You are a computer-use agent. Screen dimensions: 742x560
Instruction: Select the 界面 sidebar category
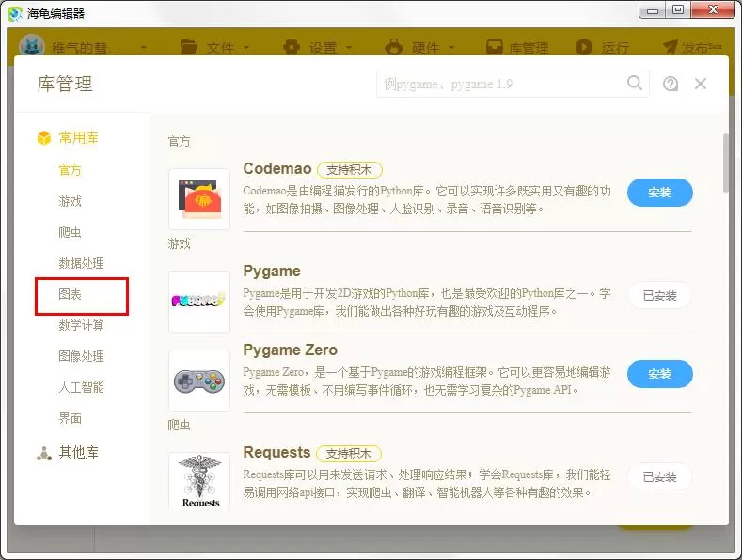tap(70, 418)
